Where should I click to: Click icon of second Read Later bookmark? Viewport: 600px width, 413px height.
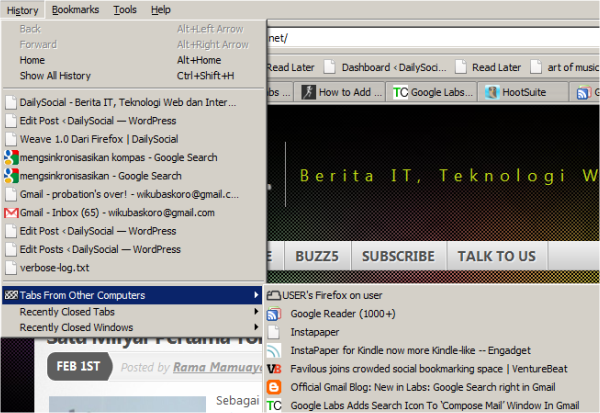click(461, 67)
